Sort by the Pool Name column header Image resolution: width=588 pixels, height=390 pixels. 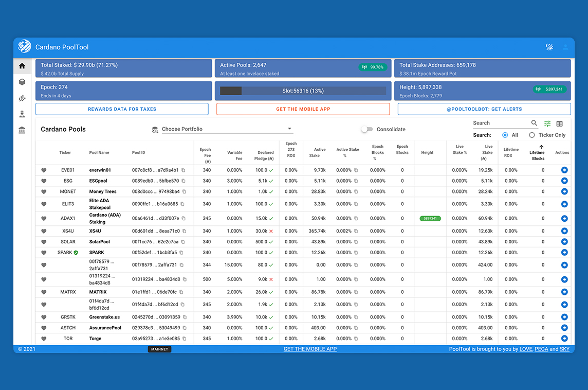(x=99, y=152)
